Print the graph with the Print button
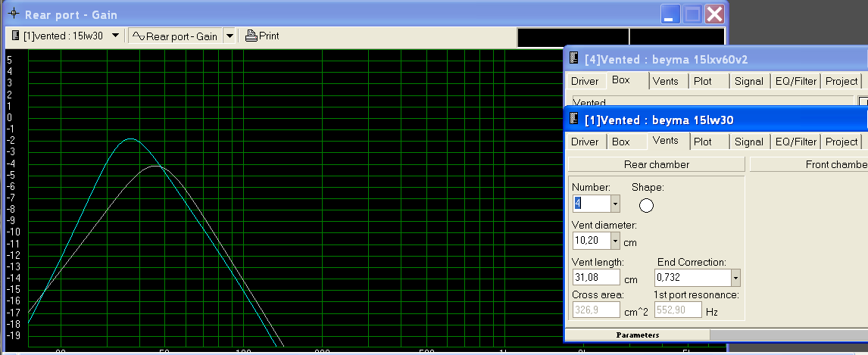 pos(262,36)
